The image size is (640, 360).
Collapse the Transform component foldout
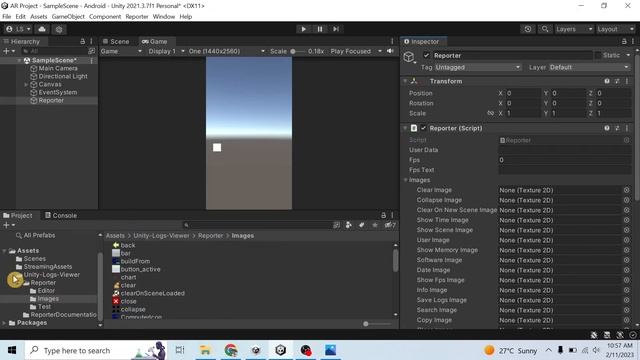tap(405, 81)
